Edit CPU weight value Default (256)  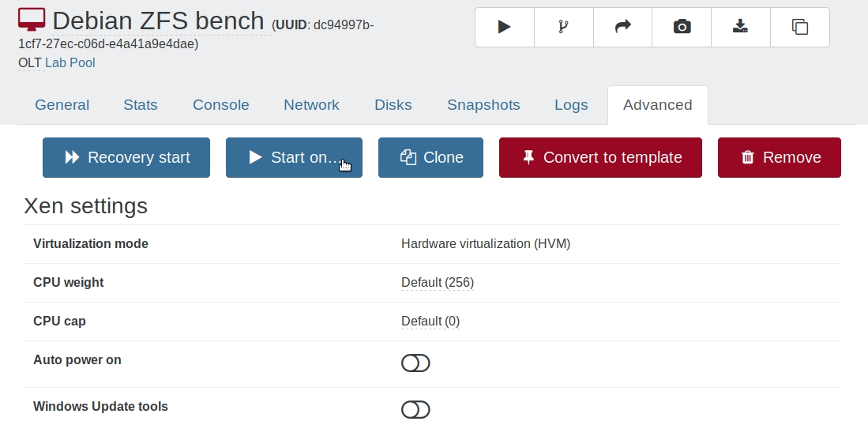pyautogui.click(x=438, y=283)
